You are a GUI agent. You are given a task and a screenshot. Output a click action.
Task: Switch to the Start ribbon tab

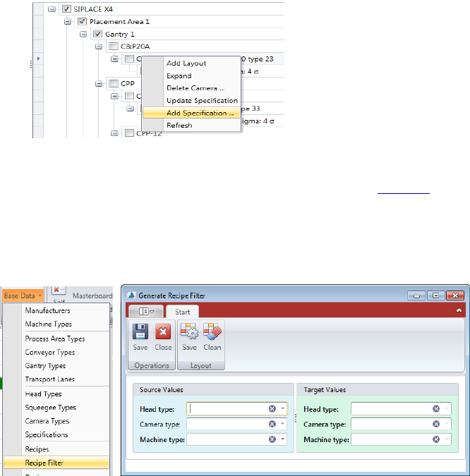pos(182,312)
